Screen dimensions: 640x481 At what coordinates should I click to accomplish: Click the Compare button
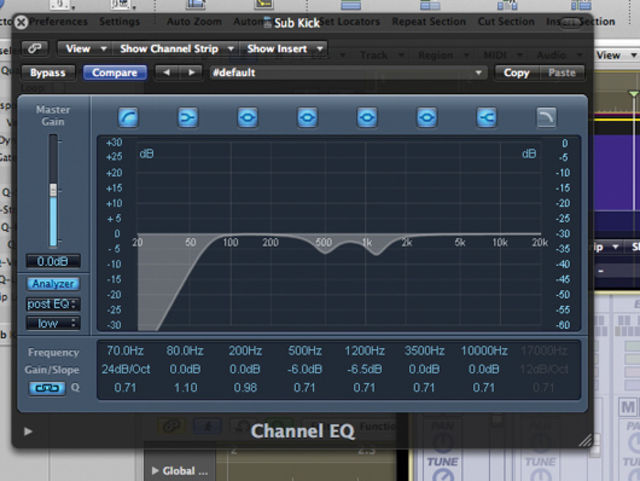115,73
